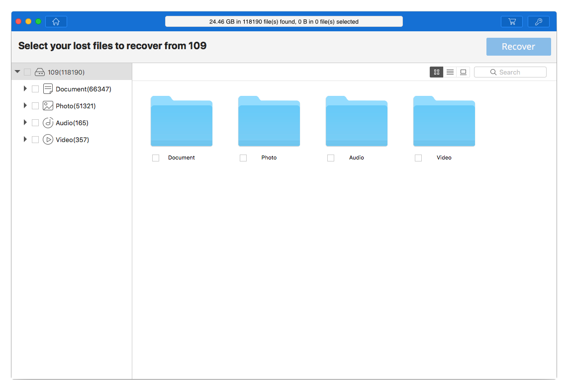Select Document(66347) in the sidebar
The height and width of the screenshot is (392, 569).
coord(84,89)
